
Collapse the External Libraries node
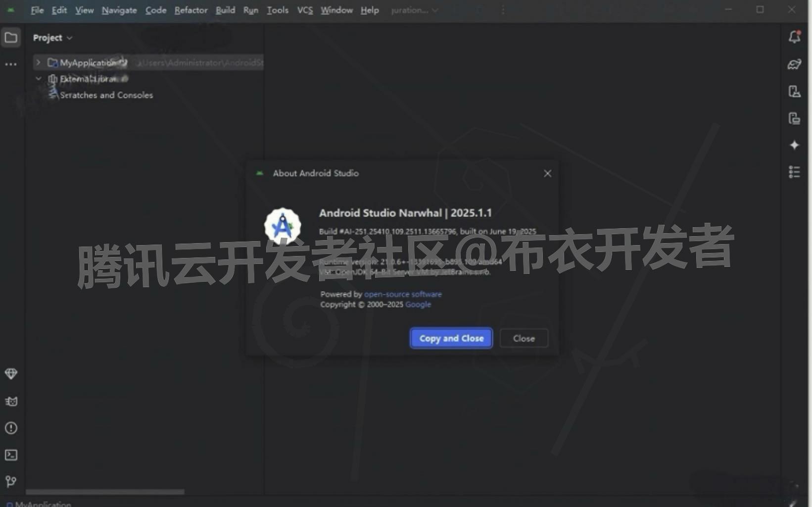(x=39, y=78)
